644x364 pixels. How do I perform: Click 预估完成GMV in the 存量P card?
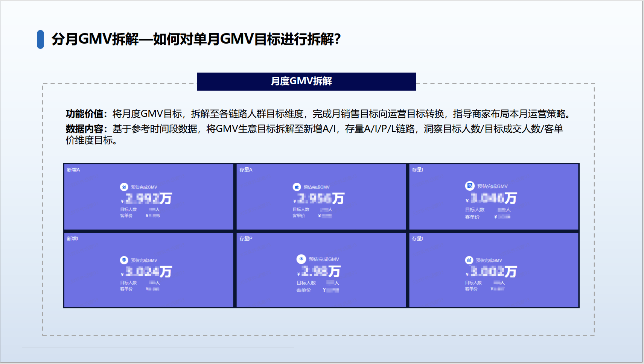click(324, 259)
